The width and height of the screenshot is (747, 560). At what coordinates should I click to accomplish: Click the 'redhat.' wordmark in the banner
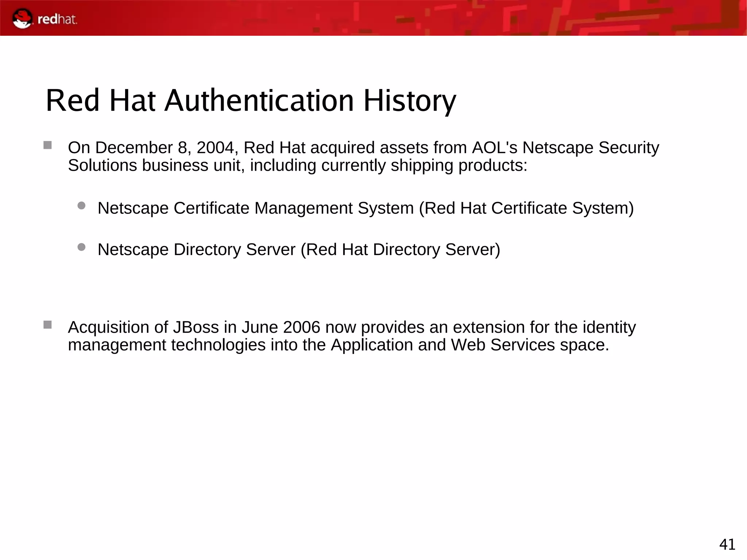57,19
